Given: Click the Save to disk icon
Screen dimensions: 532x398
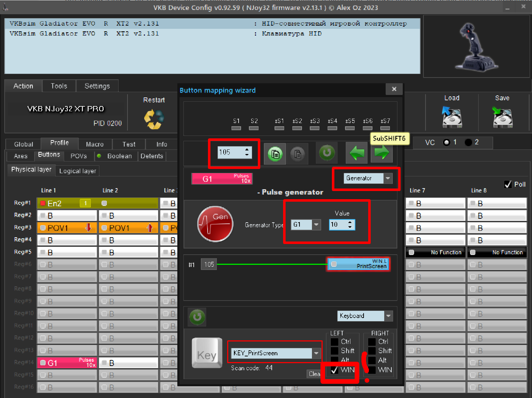Looking at the screenshot, I should click(x=502, y=117).
